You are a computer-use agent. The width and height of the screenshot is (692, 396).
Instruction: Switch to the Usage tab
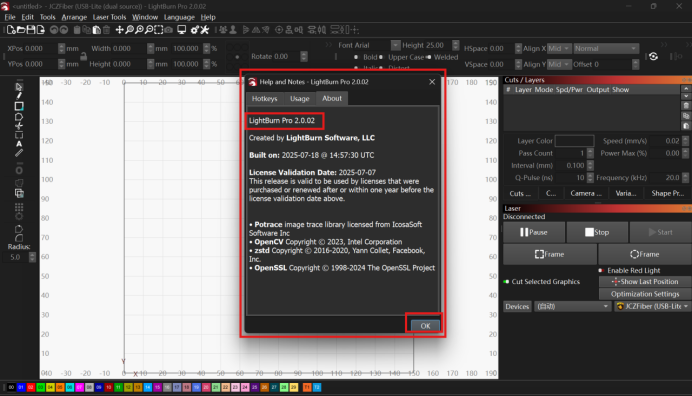pos(300,98)
